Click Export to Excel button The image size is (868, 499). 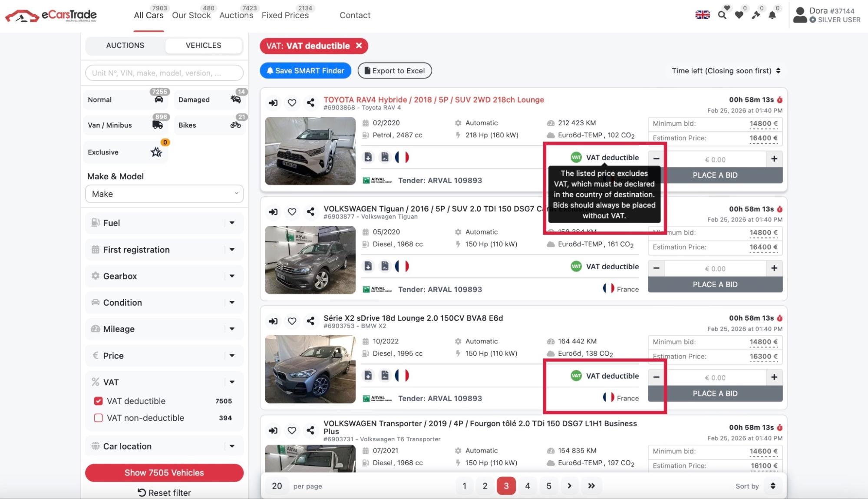(x=394, y=71)
